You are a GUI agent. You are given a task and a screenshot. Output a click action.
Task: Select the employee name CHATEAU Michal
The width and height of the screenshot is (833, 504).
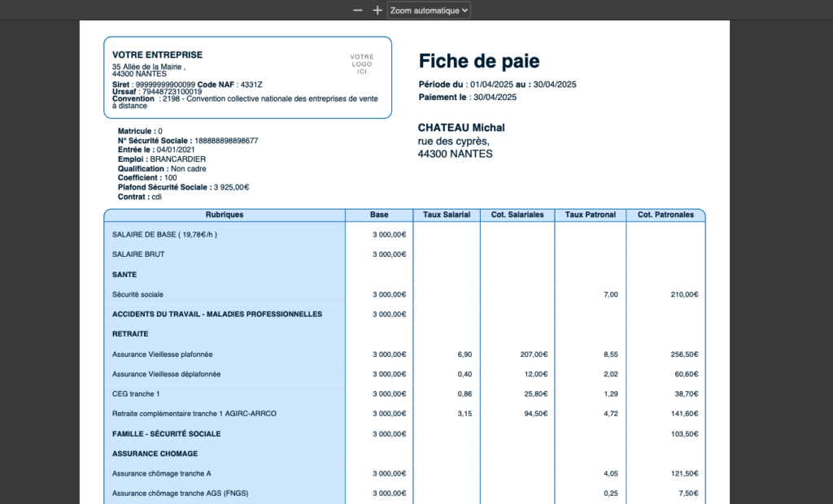461,127
